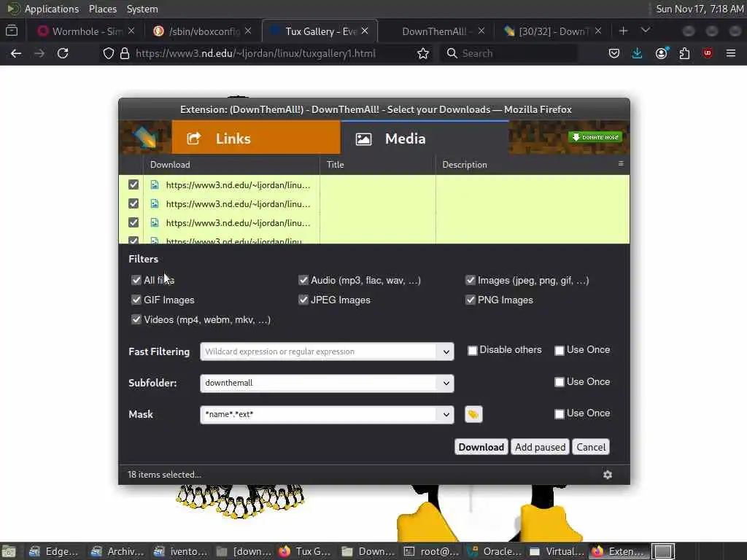Open a new browser tab
Image resolution: width=747 pixels, height=560 pixels.
pyautogui.click(x=623, y=31)
